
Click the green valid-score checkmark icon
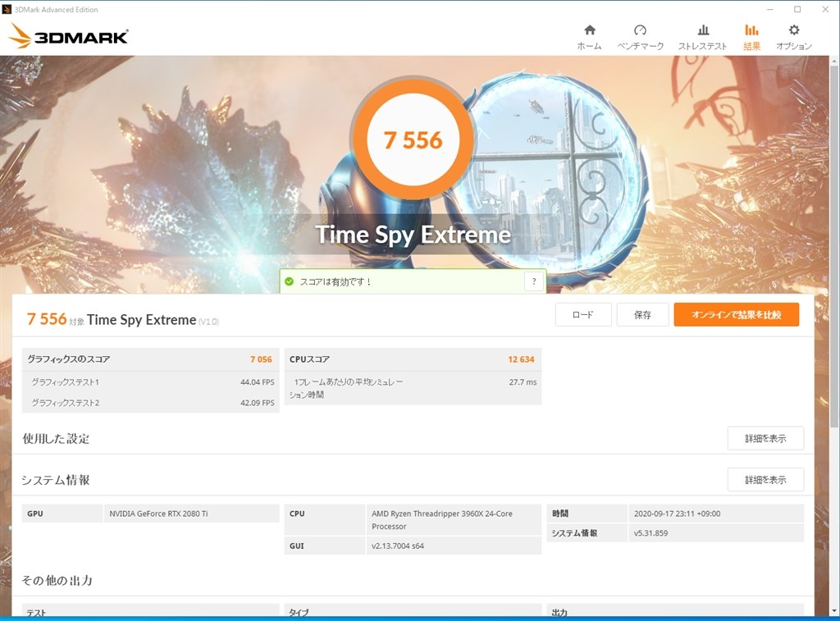289,281
